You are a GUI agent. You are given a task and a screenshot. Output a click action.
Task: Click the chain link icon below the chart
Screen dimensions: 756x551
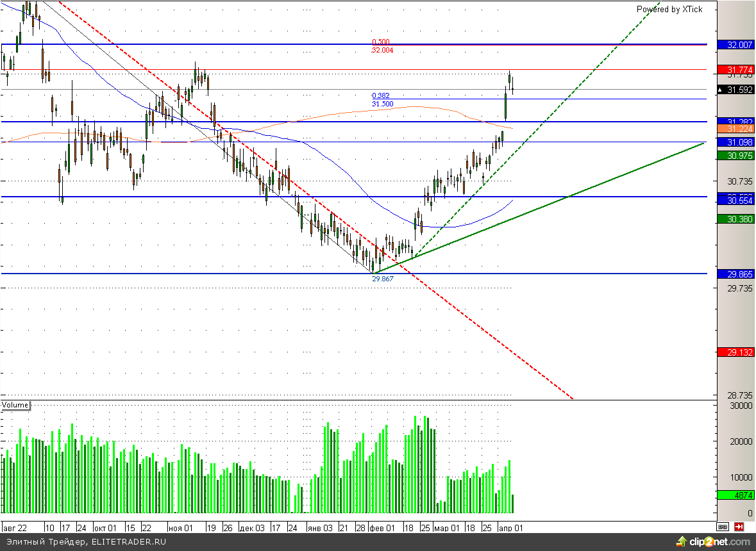(723, 527)
